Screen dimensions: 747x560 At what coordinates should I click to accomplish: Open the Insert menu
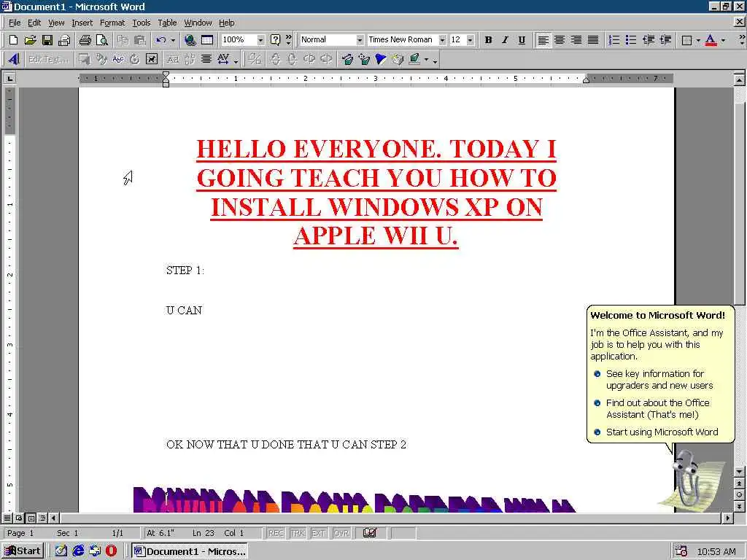tap(82, 23)
